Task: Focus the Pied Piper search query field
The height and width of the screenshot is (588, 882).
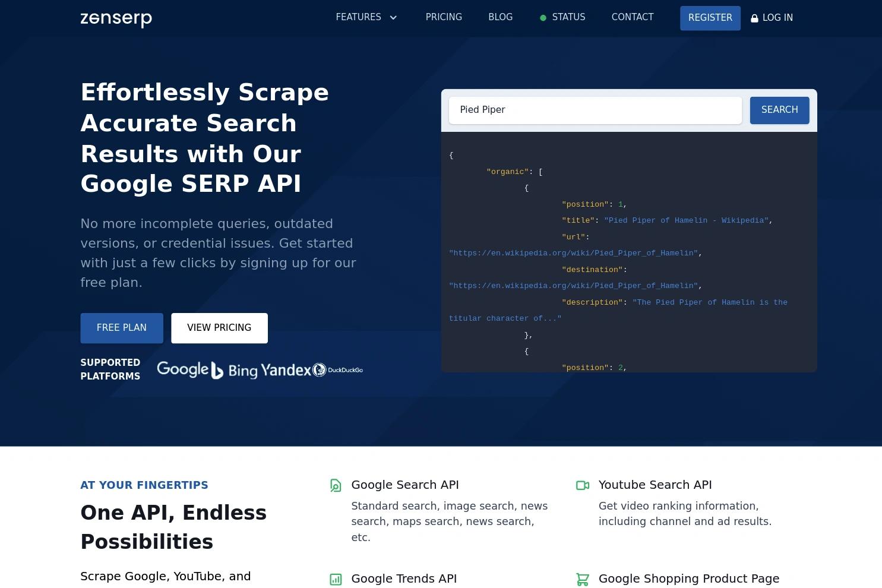Action: 595,110
